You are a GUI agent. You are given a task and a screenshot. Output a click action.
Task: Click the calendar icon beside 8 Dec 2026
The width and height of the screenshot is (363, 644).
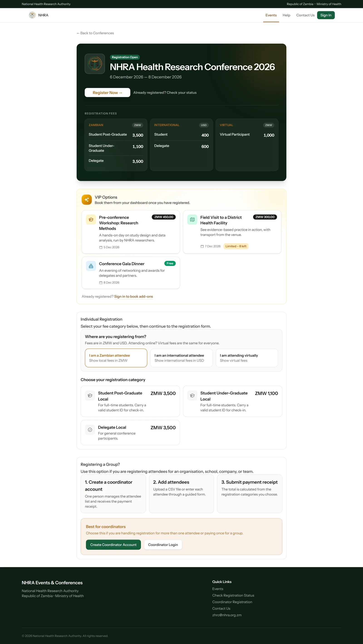coord(101,282)
